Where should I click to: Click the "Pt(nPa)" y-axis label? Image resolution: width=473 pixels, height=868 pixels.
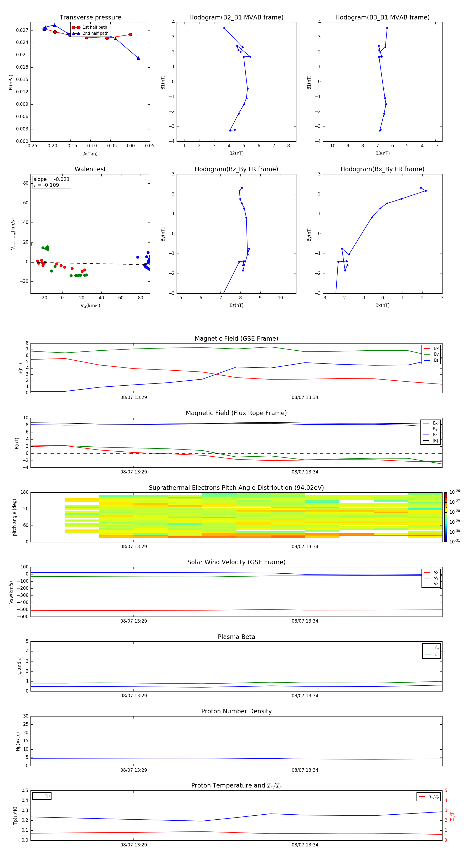(x=11, y=82)
